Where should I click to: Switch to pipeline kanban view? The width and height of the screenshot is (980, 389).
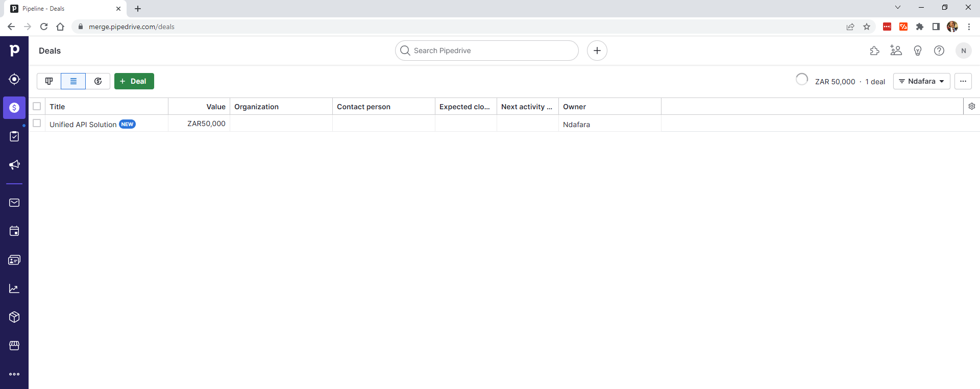coord(49,81)
